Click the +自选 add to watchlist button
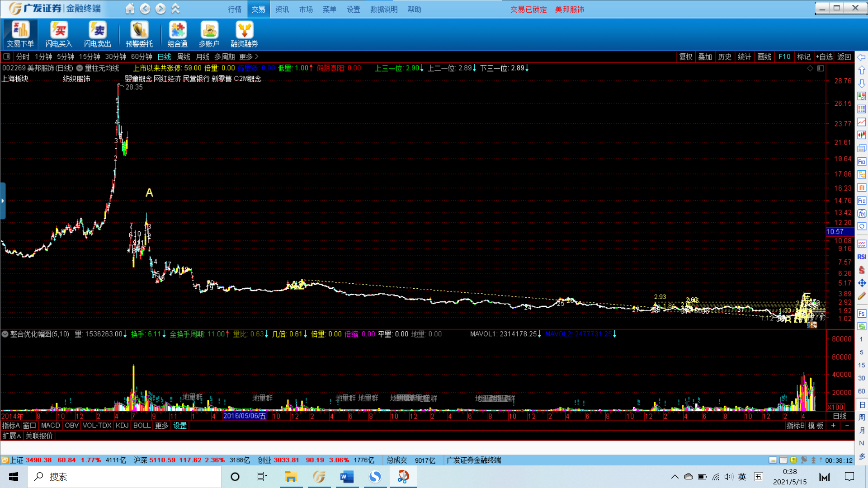 (x=824, y=57)
